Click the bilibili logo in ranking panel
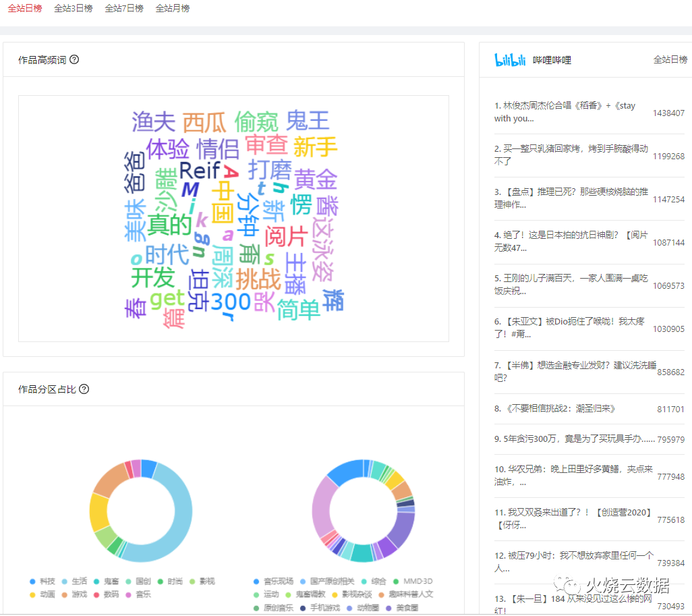The width and height of the screenshot is (692, 616). tap(510, 59)
